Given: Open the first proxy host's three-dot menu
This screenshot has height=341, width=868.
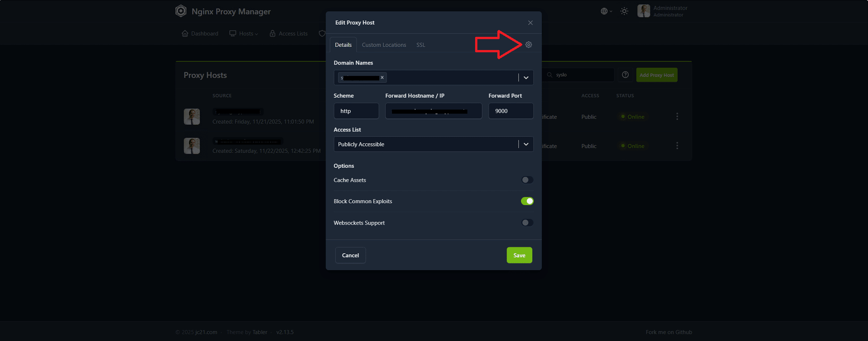Looking at the screenshot, I should 677,117.
